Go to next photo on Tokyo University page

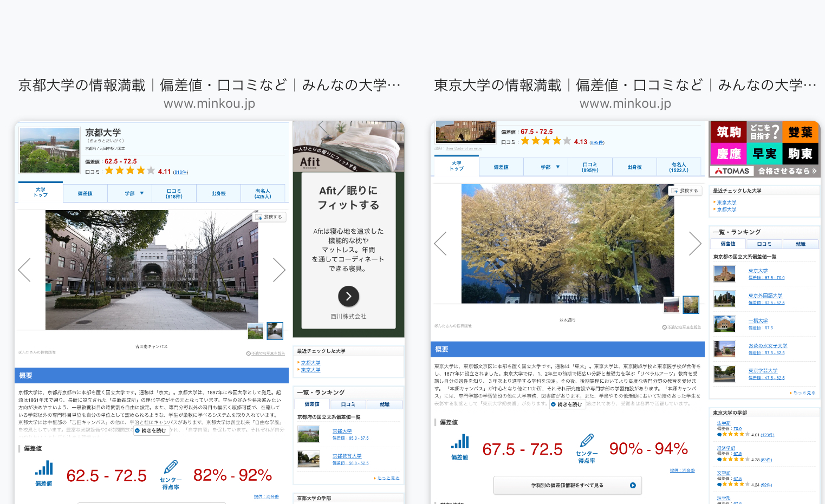(x=695, y=244)
